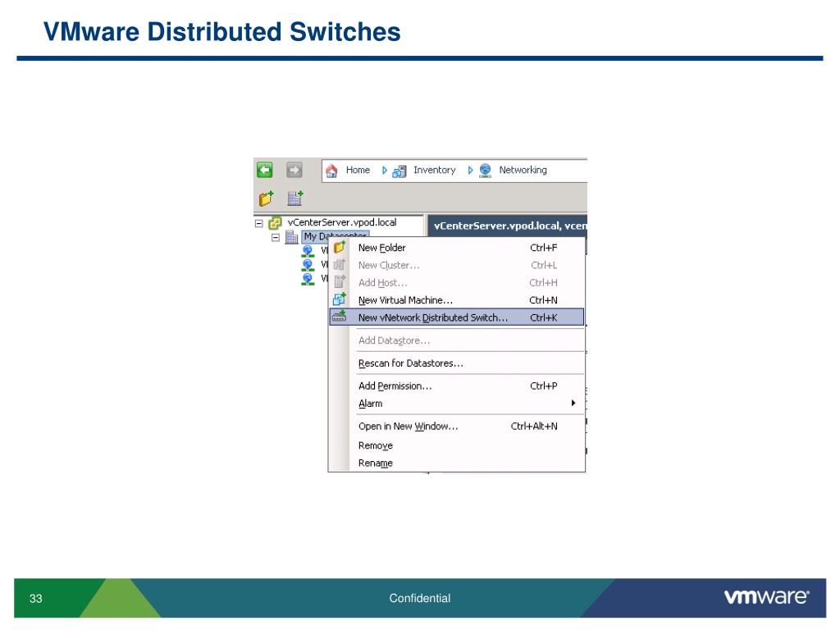Click the Networking globe icon in breadcrumb

(486, 171)
